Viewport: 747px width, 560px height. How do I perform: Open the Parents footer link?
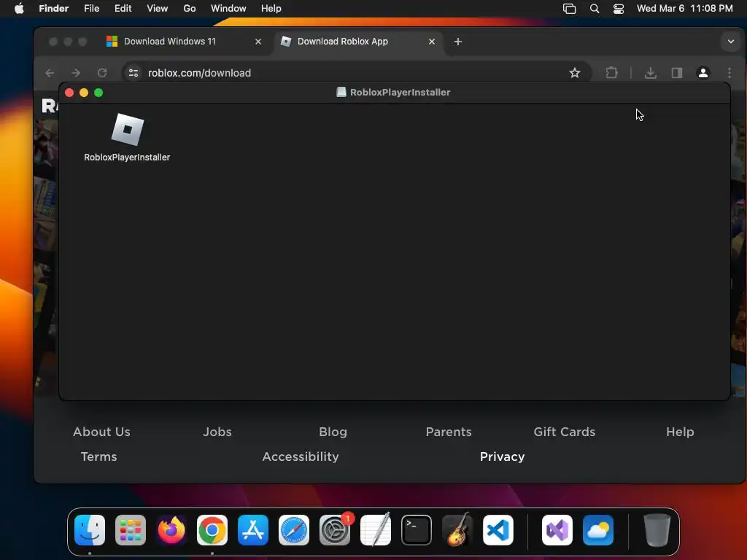pyautogui.click(x=449, y=432)
